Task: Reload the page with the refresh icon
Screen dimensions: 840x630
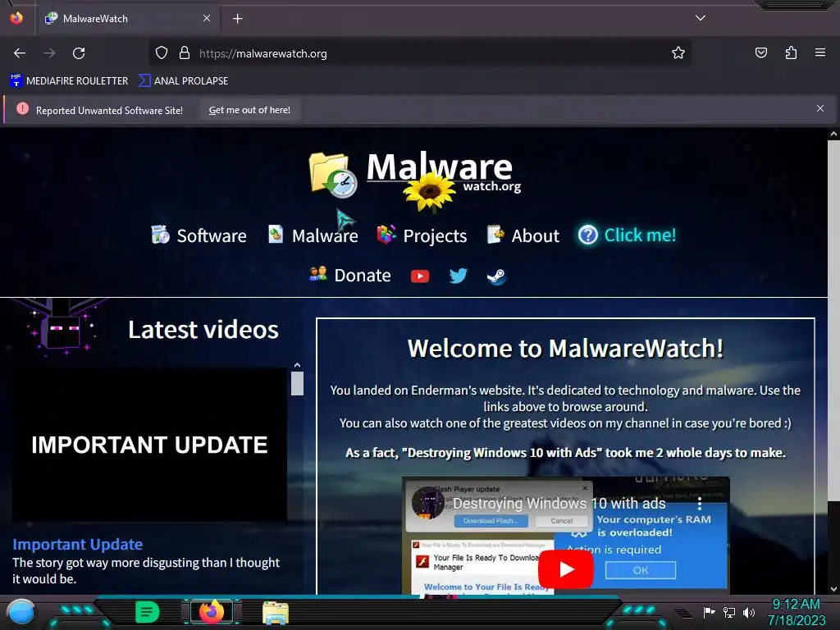Action: [x=79, y=53]
